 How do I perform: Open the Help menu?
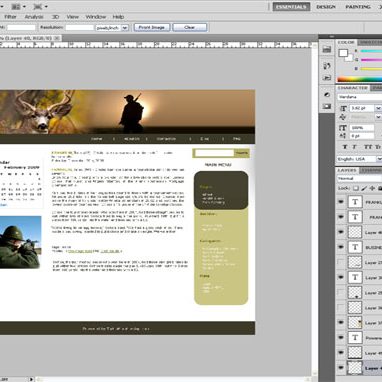point(118,17)
